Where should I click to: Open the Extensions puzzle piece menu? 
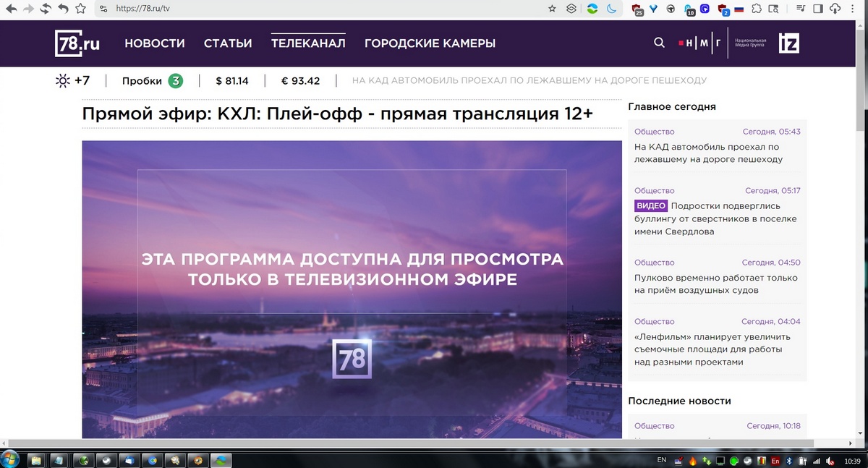757,9
